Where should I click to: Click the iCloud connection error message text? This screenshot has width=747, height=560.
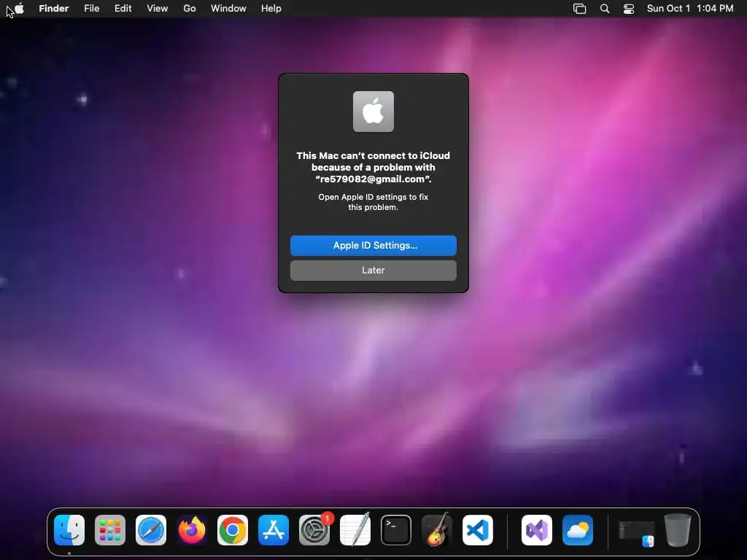pos(373,167)
